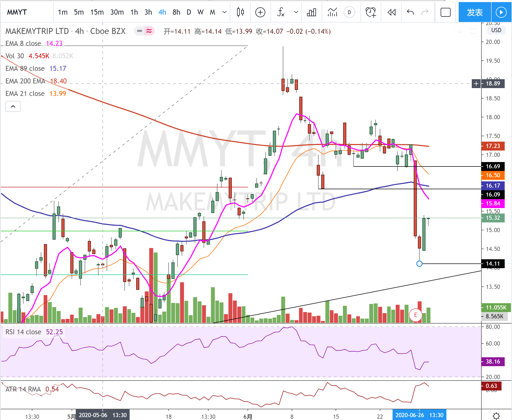This screenshot has height=420, width=512.
Task: Collapse the indicator legend with the caret button
Action: click(x=13, y=106)
